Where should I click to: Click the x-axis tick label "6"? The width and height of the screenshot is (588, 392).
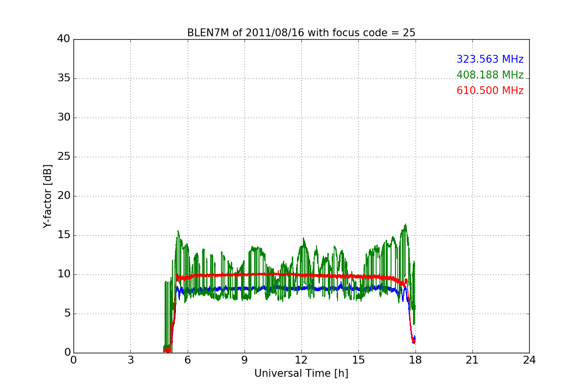[x=187, y=360]
